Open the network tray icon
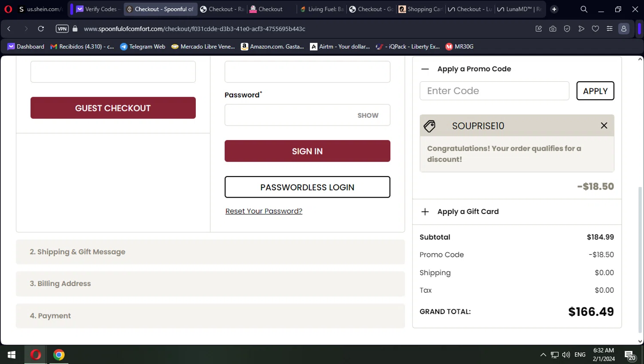Image resolution: width=644 pixels, height=364 pixels. pyautogui.click(x=555, y=355)
